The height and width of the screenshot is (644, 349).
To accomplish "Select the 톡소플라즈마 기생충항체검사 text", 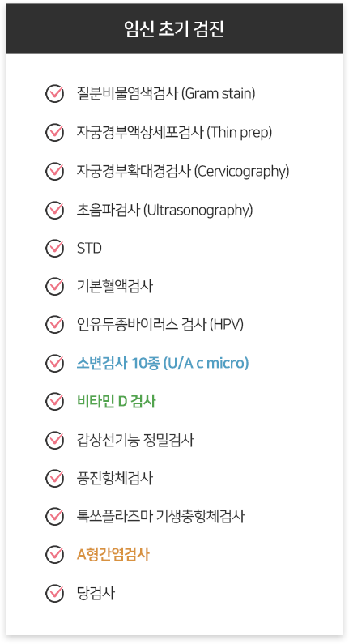I will (x=160, y=517).
